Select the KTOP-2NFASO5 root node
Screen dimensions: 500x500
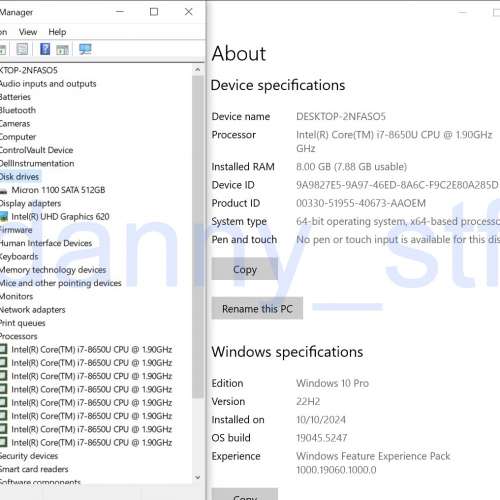click(x=29, y=70)
